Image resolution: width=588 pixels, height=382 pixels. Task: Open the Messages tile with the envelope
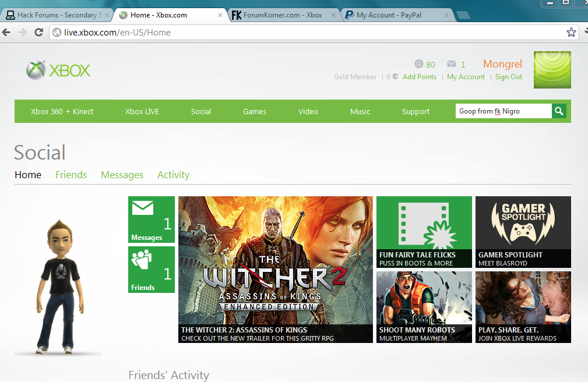(x=152, y=220)
